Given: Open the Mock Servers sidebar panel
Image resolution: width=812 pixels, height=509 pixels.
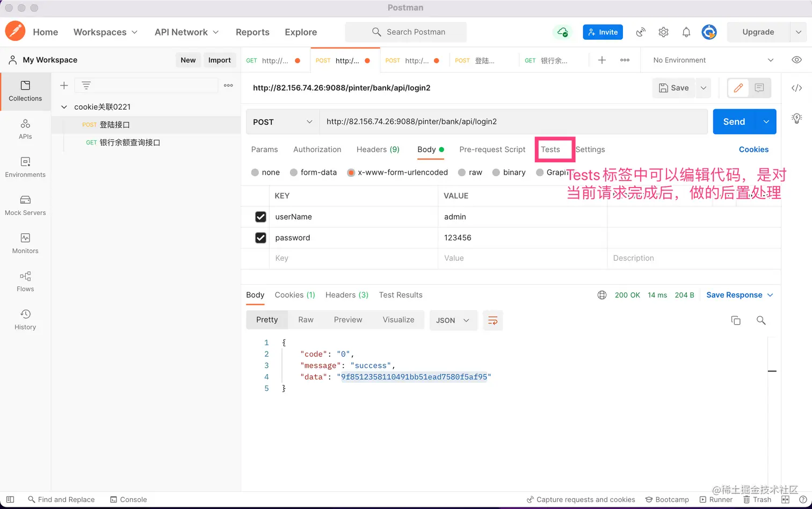Looking at the screenshot, I should 25,205.
